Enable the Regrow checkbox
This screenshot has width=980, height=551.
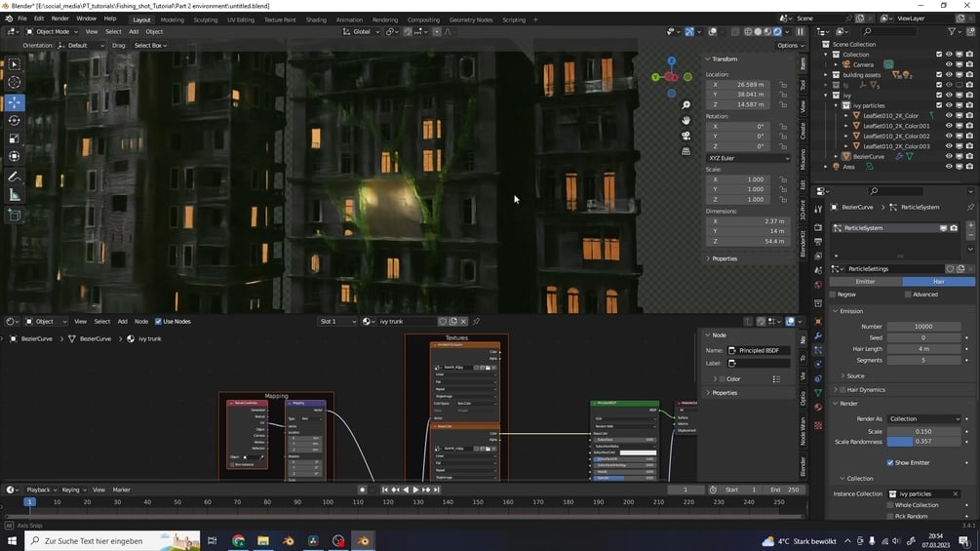(833, 294)
